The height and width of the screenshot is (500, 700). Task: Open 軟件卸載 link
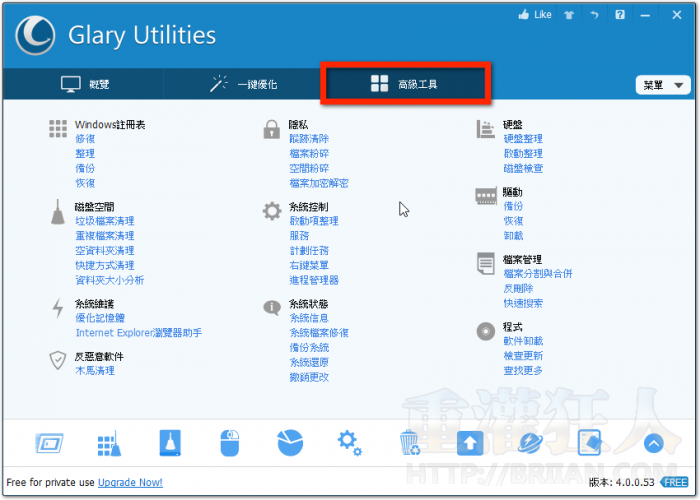523,341
